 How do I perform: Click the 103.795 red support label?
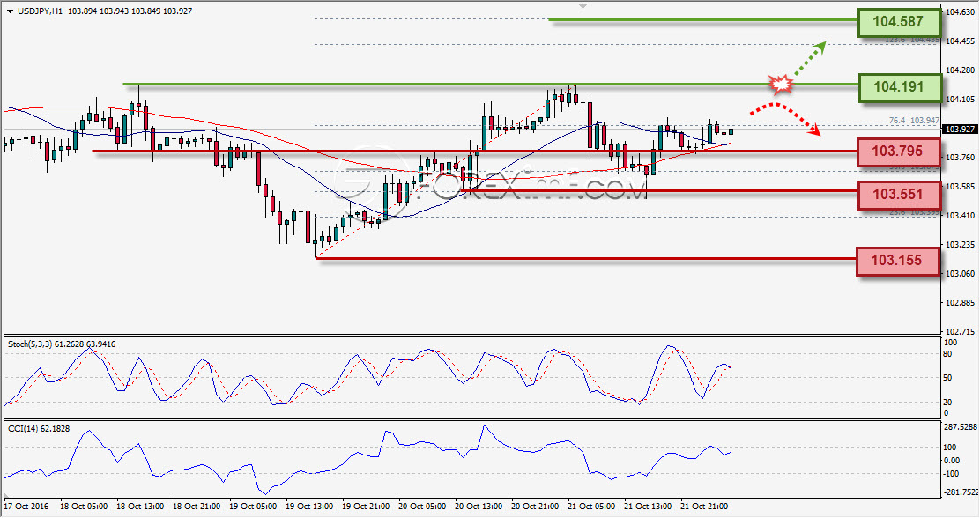point(898,152)
